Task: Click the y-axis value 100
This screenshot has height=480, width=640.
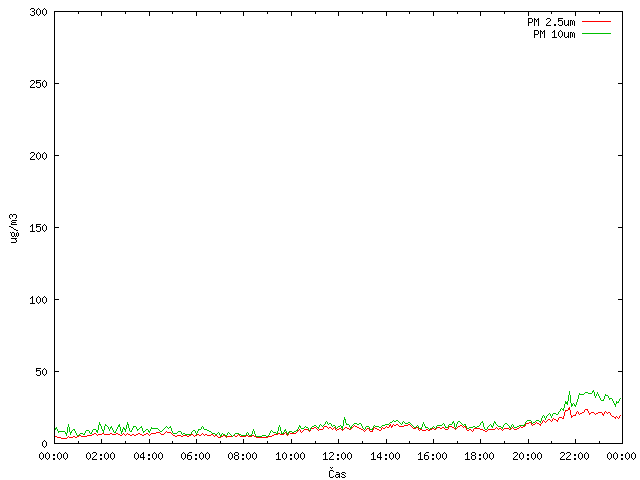Action: coord(38,300)
